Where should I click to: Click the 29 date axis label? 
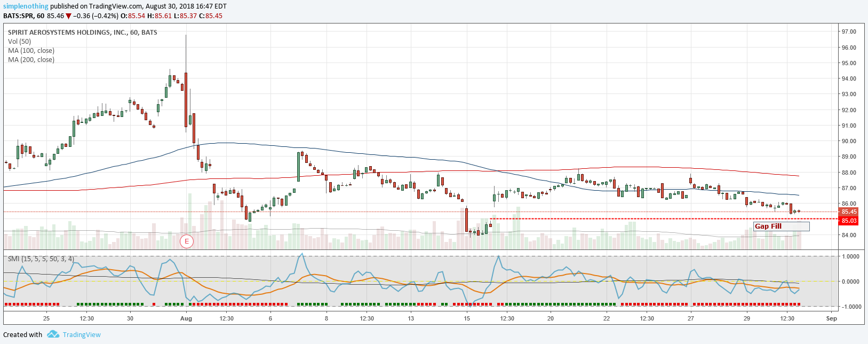coord(747,318)
